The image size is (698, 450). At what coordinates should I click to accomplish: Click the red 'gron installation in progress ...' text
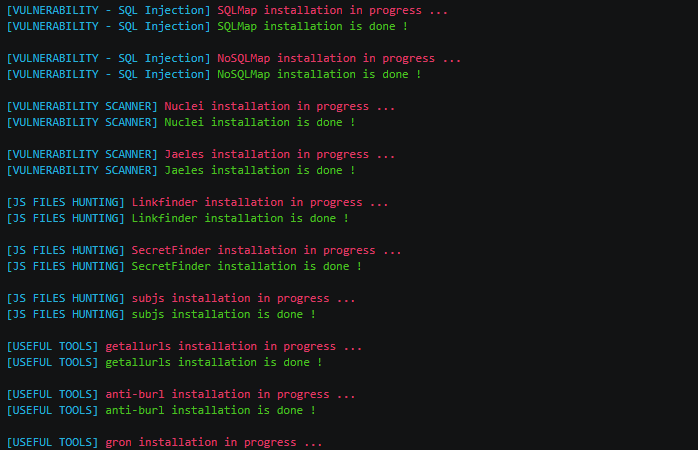pos(214,443)
